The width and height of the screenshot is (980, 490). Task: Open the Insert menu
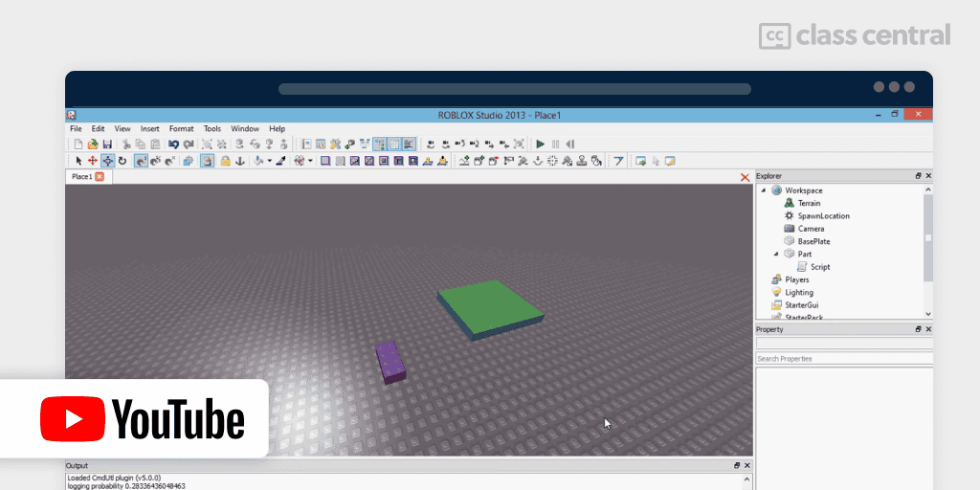pos(150,129)
